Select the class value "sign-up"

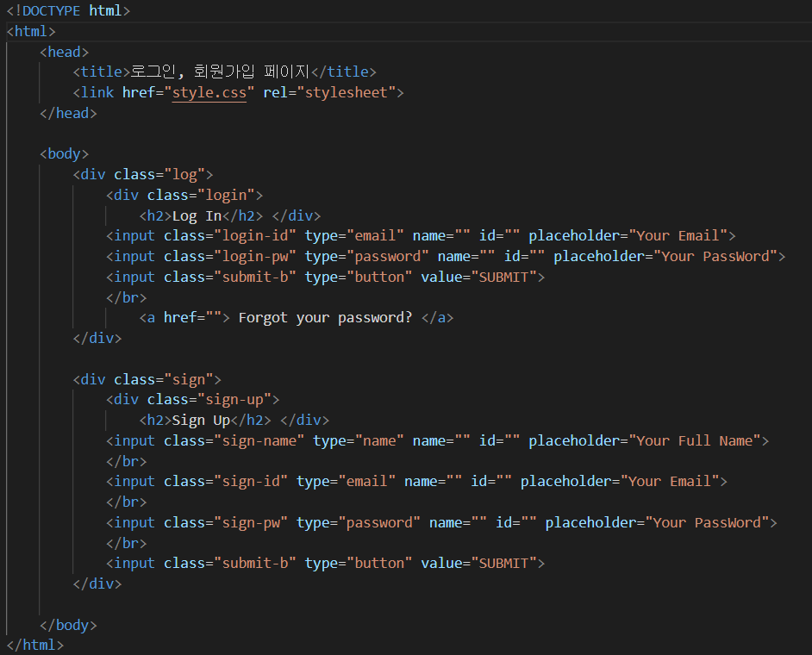point(234,400)
